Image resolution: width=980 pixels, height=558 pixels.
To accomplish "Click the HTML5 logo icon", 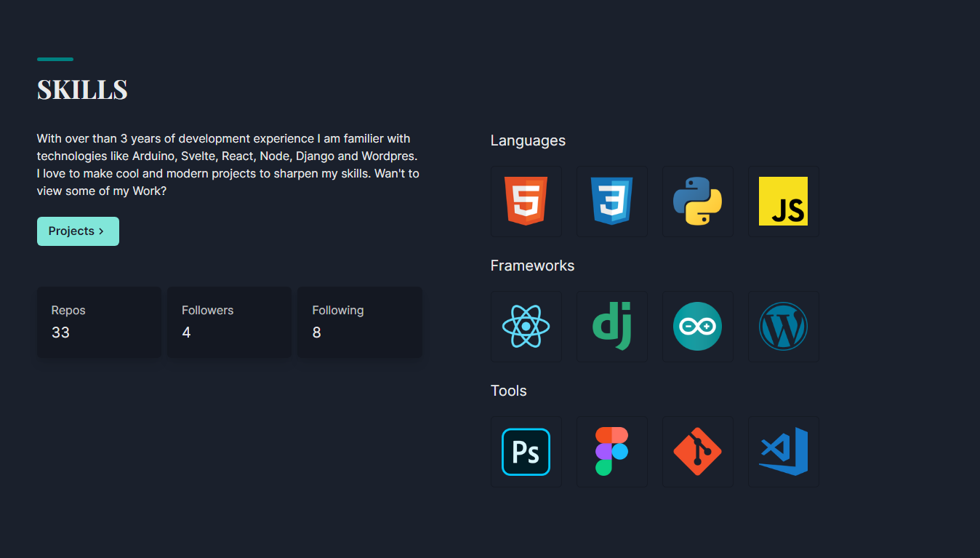I will (x=526, y=202).
